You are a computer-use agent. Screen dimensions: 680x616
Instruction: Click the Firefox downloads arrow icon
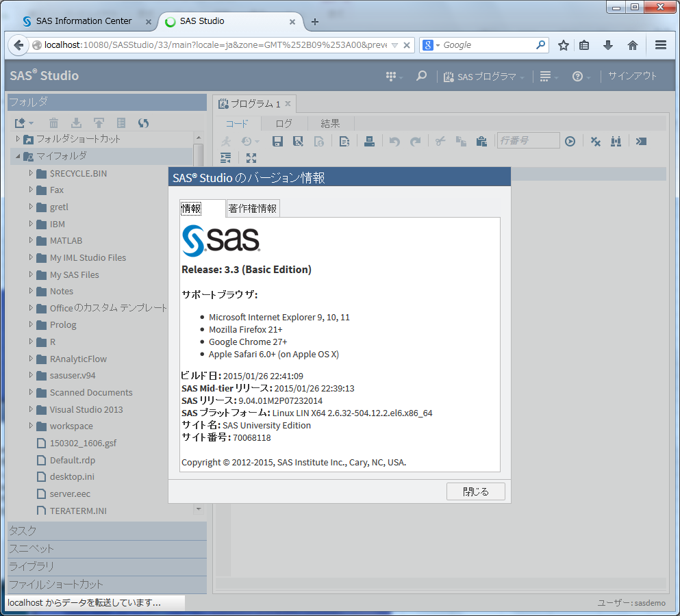coord(608,45)
